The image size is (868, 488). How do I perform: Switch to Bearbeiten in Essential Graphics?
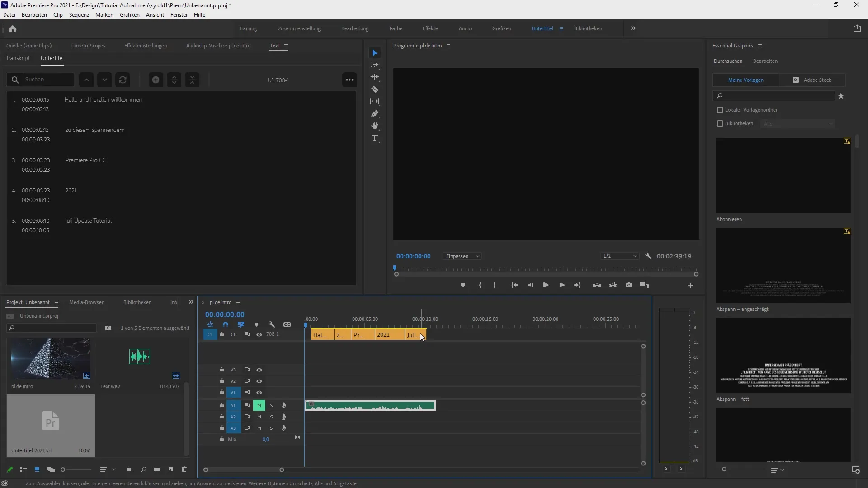coord(765,61)
